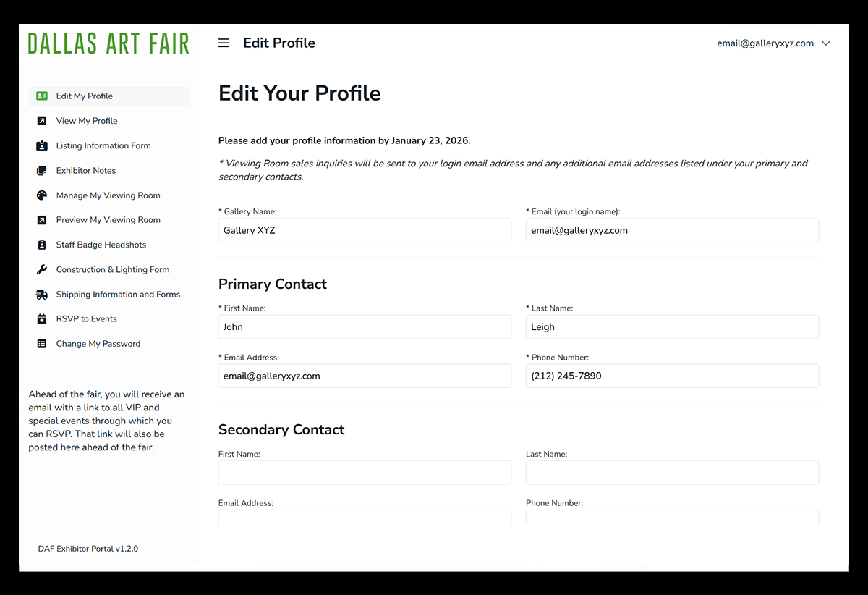Click the Secondary Contact First Name field
The image size is (868, 595).
pos(365,472)
